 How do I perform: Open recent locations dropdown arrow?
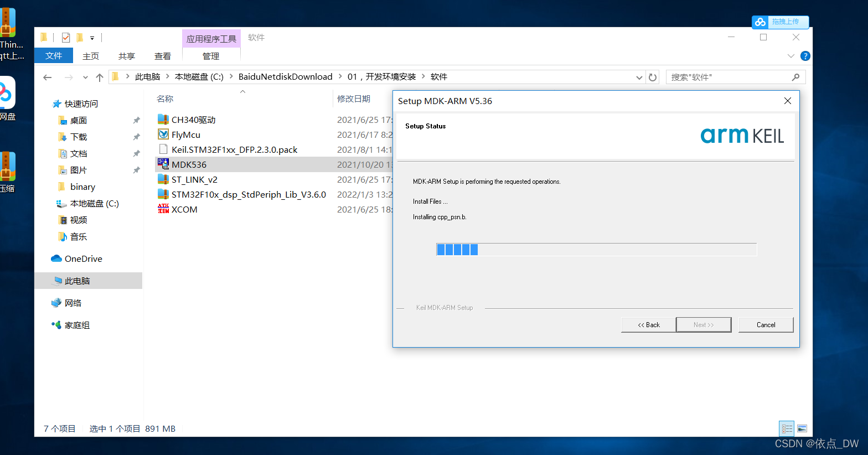85,77
